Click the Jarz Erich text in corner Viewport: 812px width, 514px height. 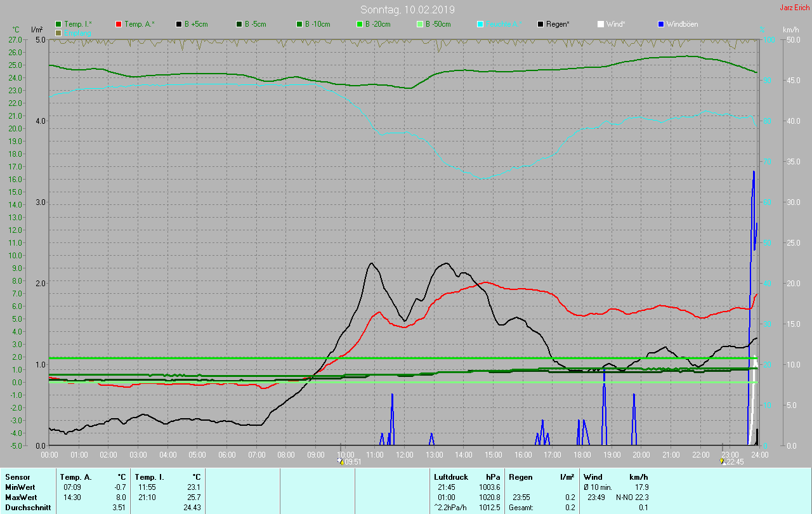pyautogui.click(x=794, y=8)
